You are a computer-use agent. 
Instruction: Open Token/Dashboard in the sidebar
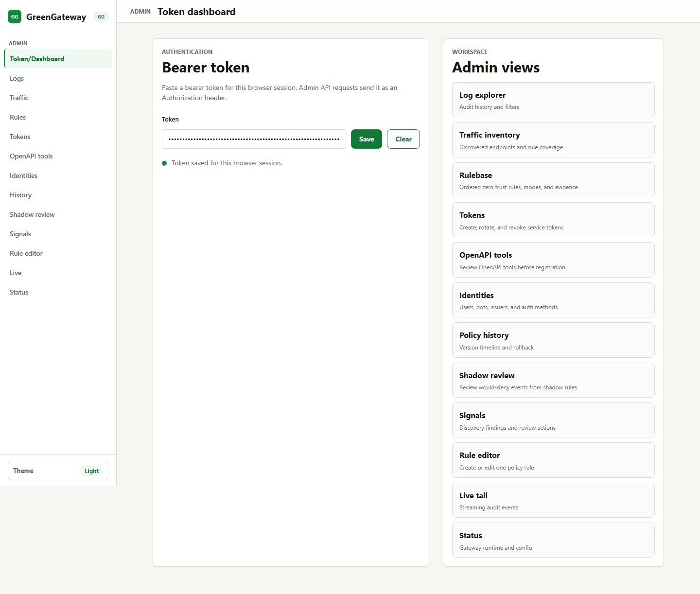point(58,59)
